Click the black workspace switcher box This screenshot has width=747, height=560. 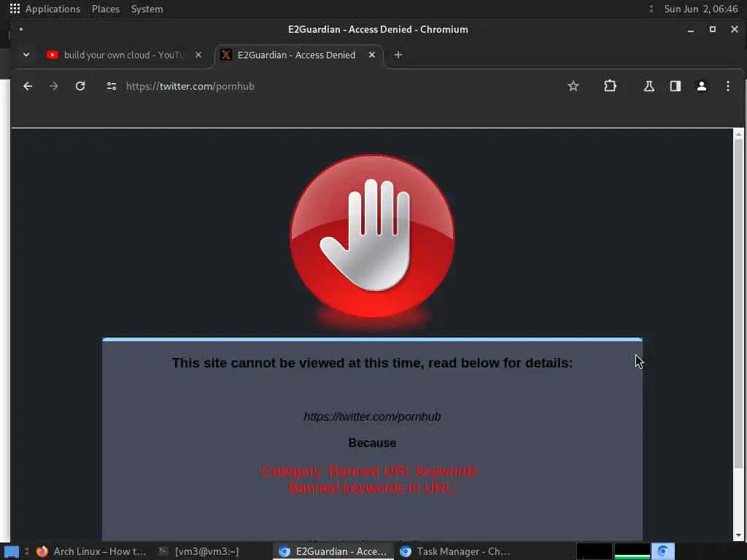[x=594, y=551]
